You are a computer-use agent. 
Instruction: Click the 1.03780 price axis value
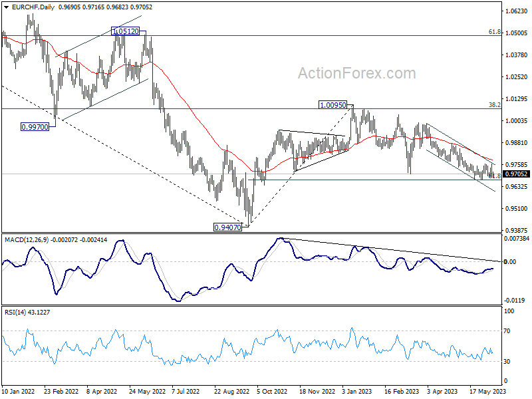pyautogui.click(x=517, y=55)
